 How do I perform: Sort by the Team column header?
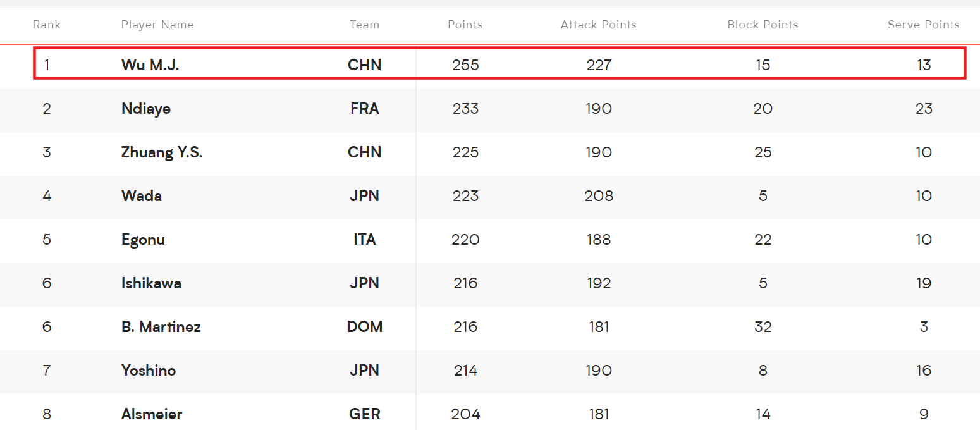pos(365,25)
